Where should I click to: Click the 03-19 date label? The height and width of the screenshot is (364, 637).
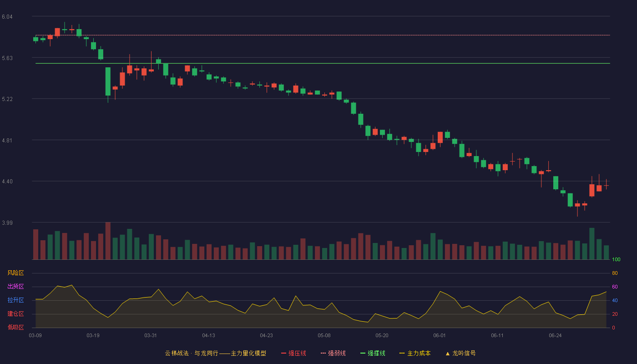(93, 335)
